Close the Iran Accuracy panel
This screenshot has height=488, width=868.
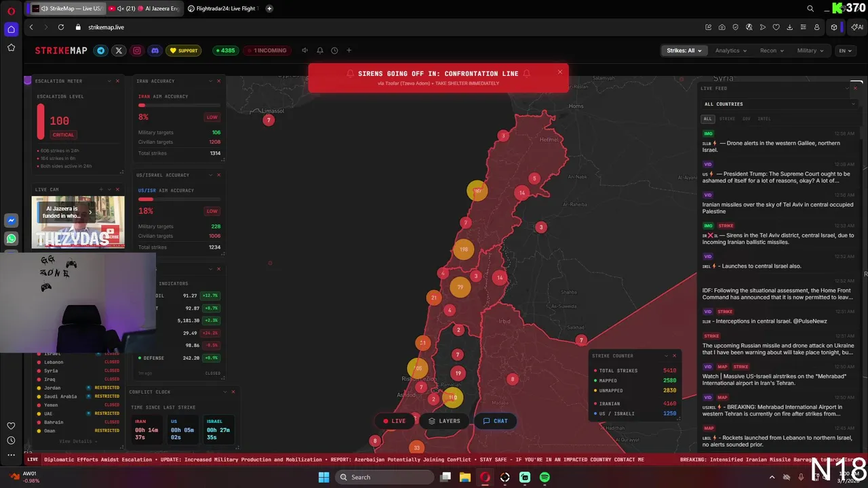pos(218,81)
